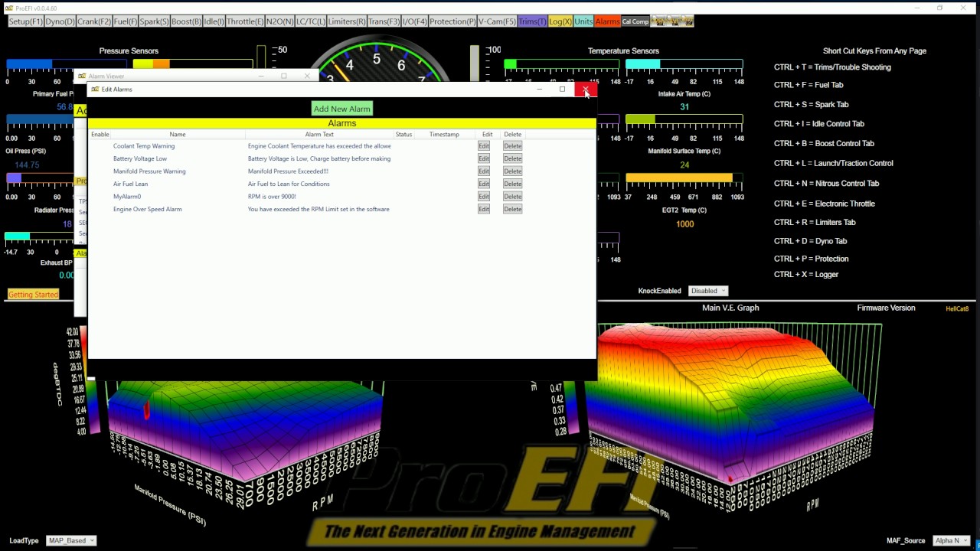Click the Intake Air Temp bar gauge

click(x=684, y=65)
